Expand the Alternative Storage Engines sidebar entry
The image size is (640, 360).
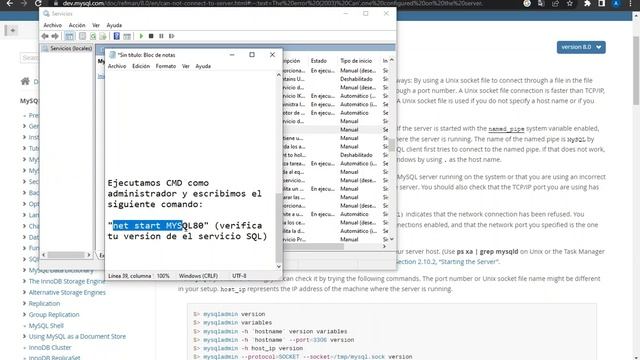pyautogui.click(x=24, y=292)
